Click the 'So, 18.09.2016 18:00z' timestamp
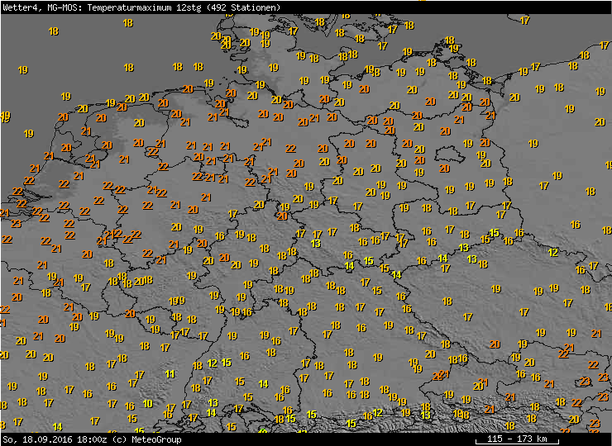Screen dimensions: 612x446 (x=55, y=439)
